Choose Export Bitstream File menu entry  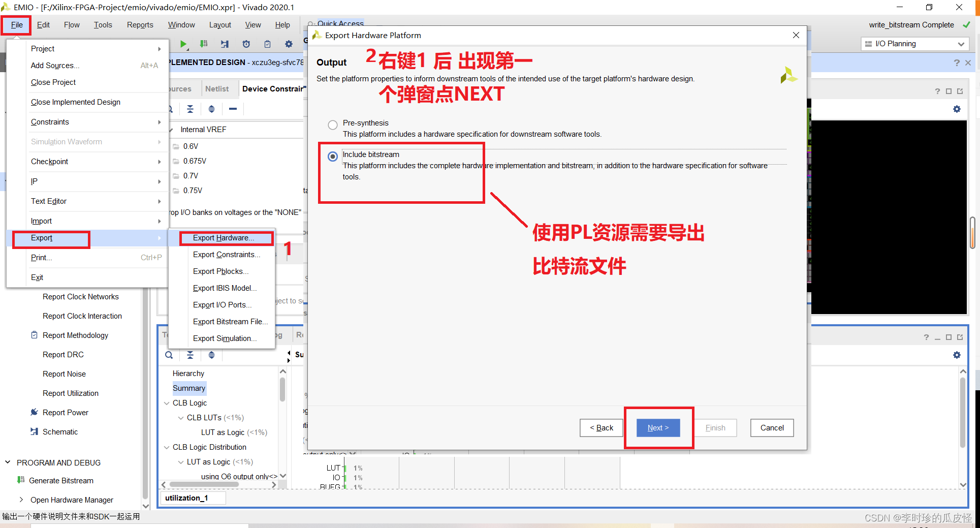230,322
